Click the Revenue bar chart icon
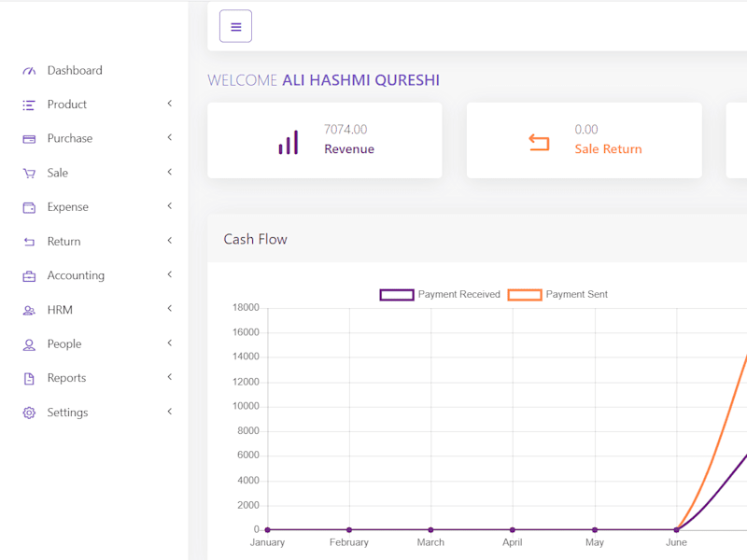The image size is (747, 560). pos(289,142)
